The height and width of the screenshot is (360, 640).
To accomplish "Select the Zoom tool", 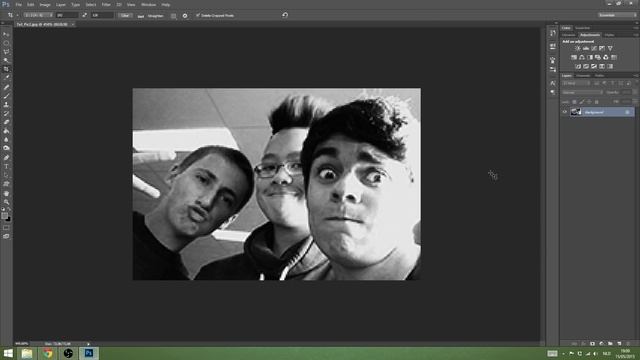I will tap(6, 202).
